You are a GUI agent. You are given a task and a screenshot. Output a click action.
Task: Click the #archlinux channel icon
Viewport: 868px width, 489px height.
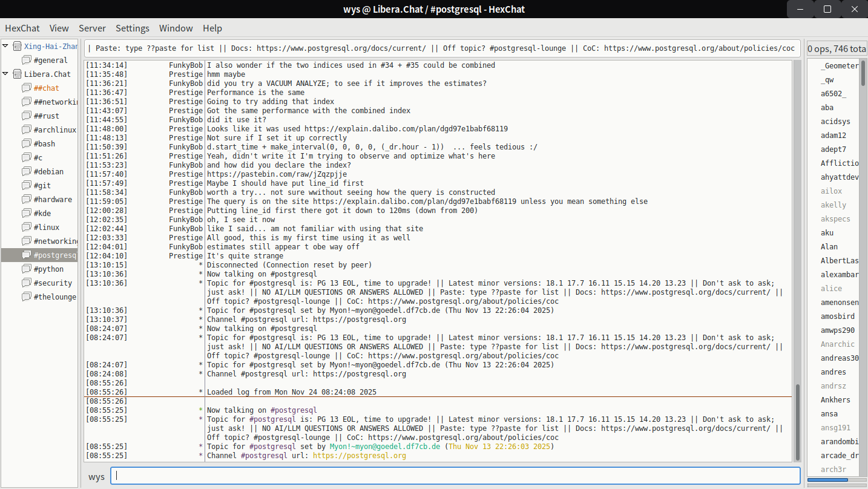point(26,130)
